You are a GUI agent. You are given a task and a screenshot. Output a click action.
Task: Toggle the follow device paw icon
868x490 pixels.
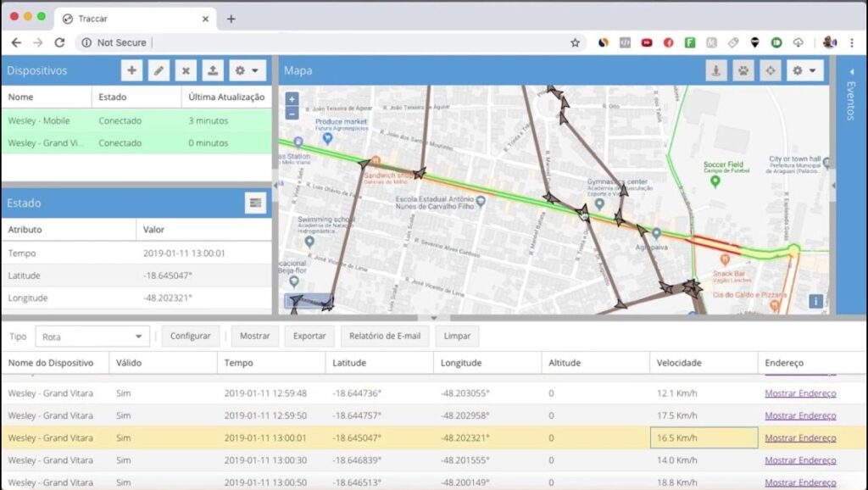click(x=743, y=70)
